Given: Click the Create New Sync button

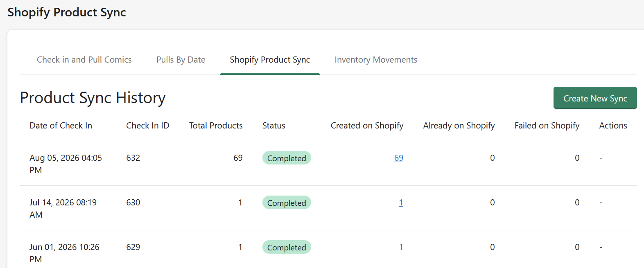Looking at the screenshot, I should point(595,98).
